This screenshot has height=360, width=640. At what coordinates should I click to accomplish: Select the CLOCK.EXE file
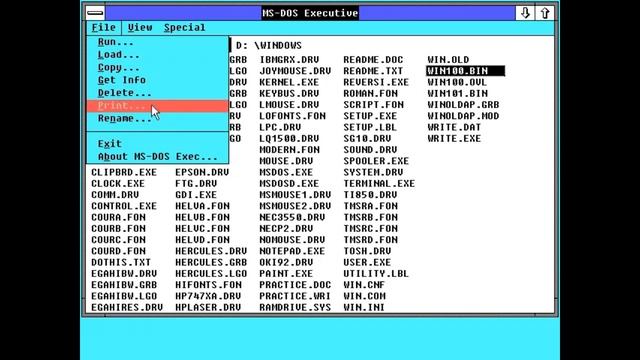118,184
